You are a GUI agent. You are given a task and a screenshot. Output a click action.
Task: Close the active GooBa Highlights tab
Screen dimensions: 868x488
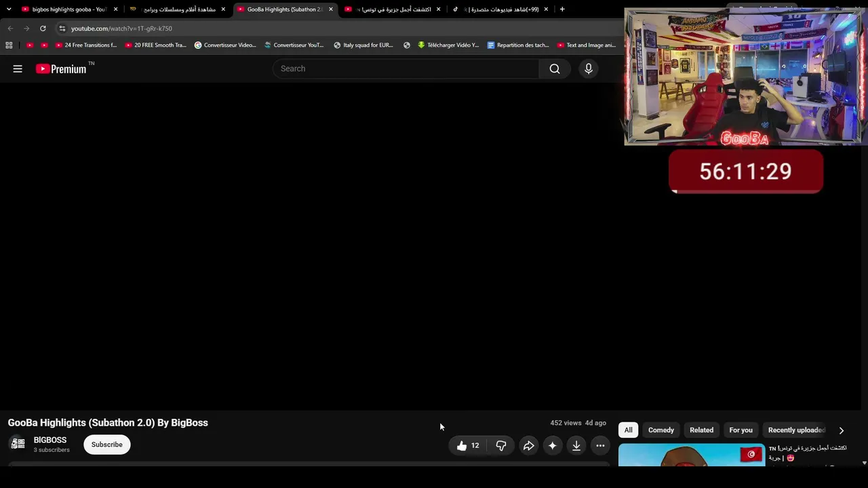(331, 9)
